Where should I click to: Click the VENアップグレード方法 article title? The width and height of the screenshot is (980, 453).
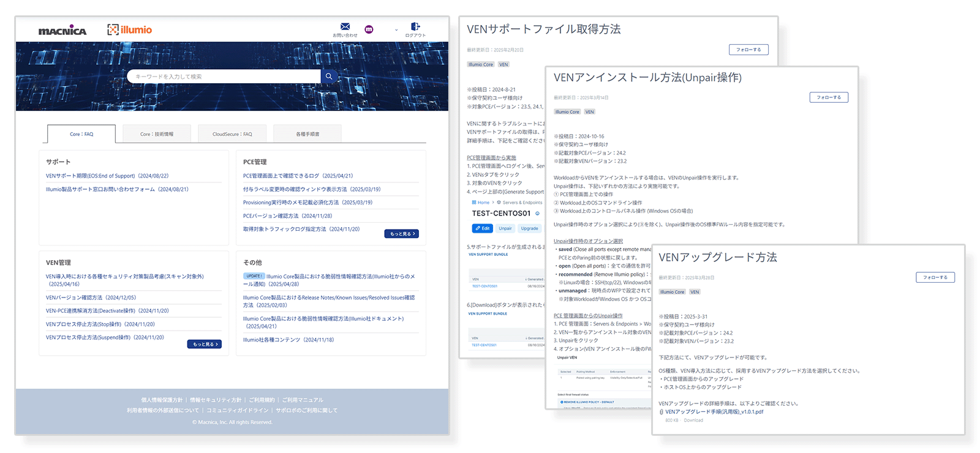click(x=718, y=257)
